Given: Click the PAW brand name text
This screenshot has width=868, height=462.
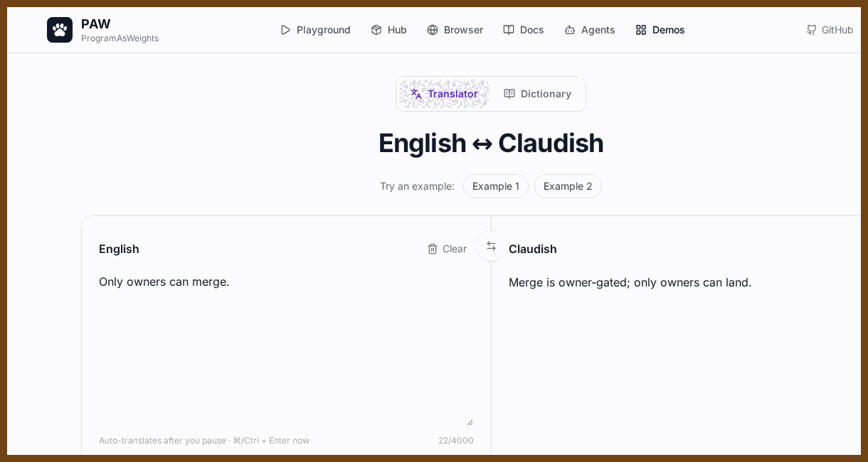Looking at the screenshot, I should click(x=96, y=23).
